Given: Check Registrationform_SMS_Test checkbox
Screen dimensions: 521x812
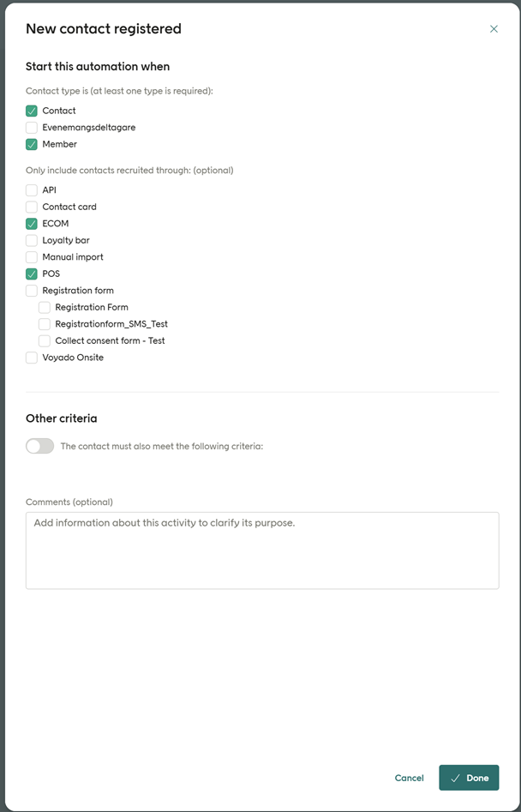Looking at the screenshot, I should 45,324.
